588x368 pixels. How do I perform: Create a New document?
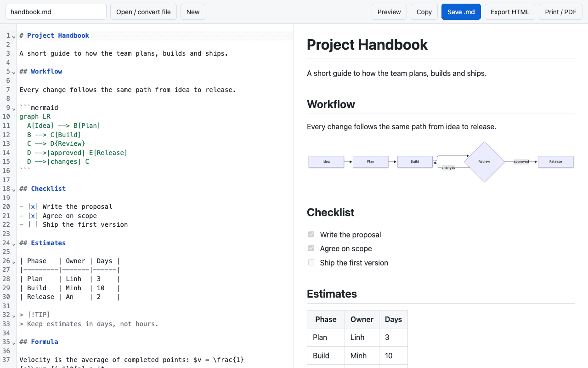click(x=193, y=12)
